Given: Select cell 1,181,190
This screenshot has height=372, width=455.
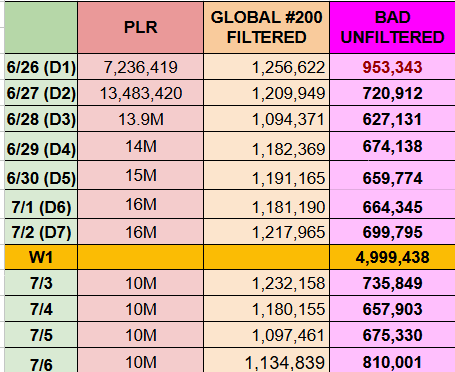Looking at the screenshot, I should click(266, 204).
